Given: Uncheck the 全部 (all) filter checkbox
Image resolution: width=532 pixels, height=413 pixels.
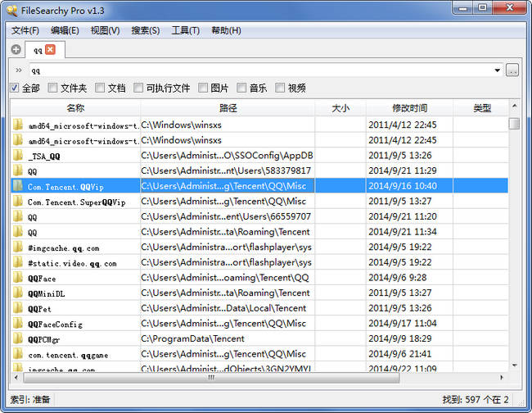Looking at the screenshot, I should point(15,88).
